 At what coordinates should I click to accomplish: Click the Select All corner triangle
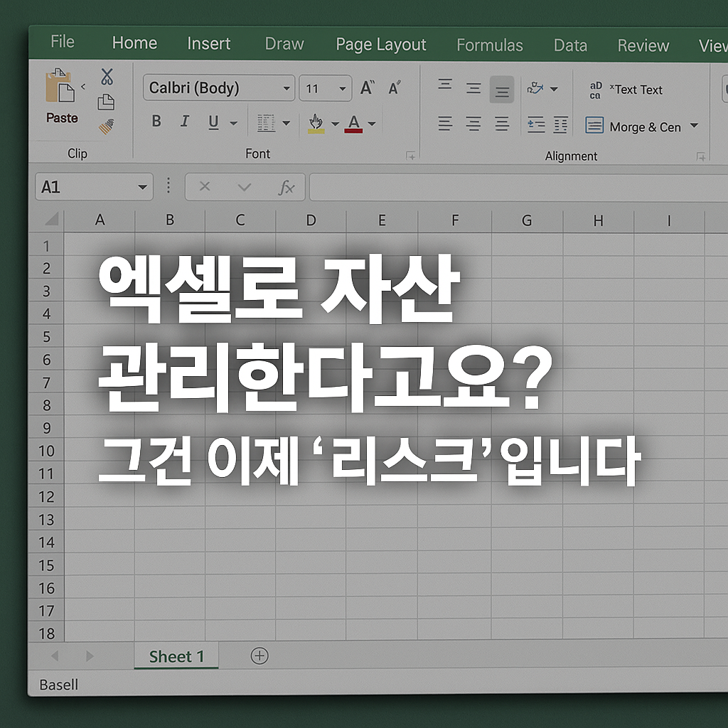52,219
